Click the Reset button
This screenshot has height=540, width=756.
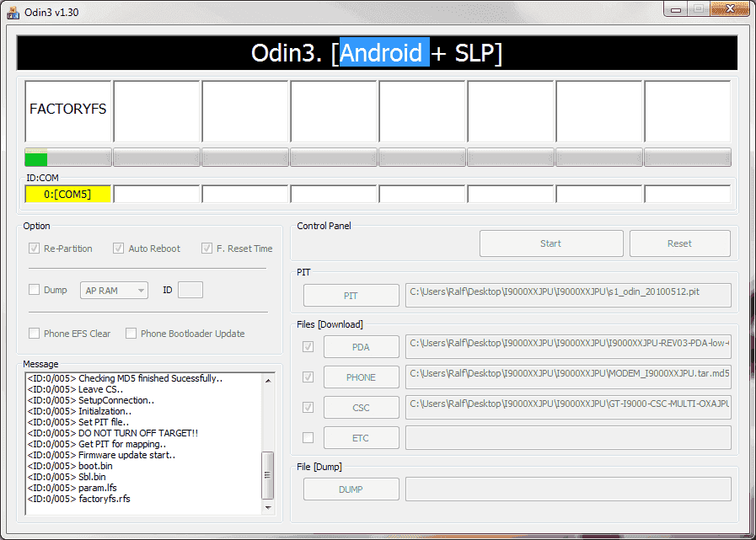[680, 243]
